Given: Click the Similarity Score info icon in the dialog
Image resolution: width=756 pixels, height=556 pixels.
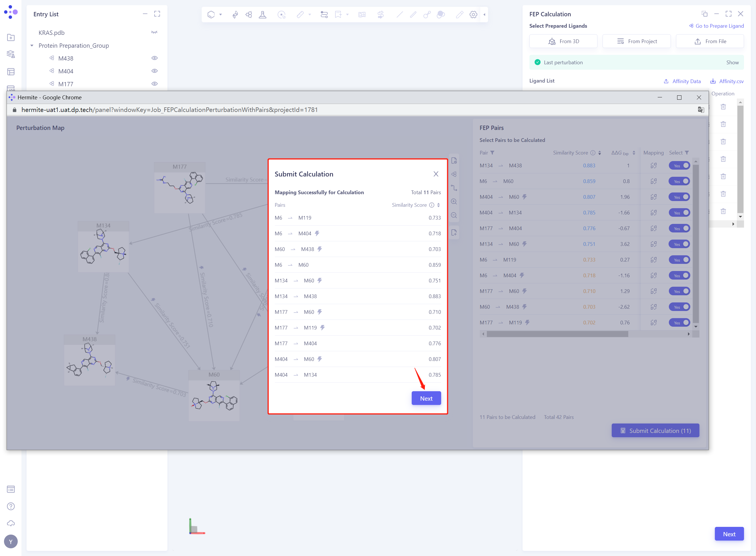Looking at the screenshot, I should click(431, 205).
